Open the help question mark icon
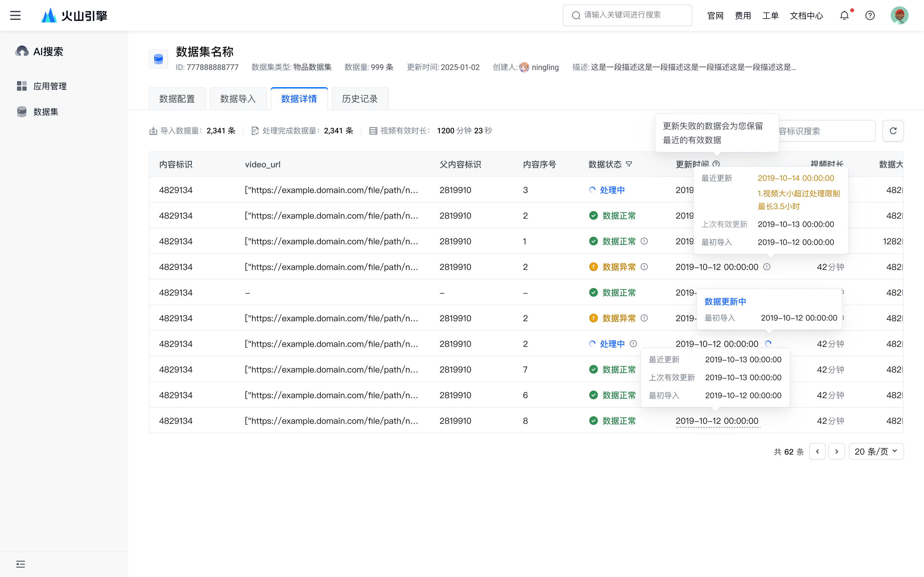Viewport: 924px width, 577px height. point(870,15)
